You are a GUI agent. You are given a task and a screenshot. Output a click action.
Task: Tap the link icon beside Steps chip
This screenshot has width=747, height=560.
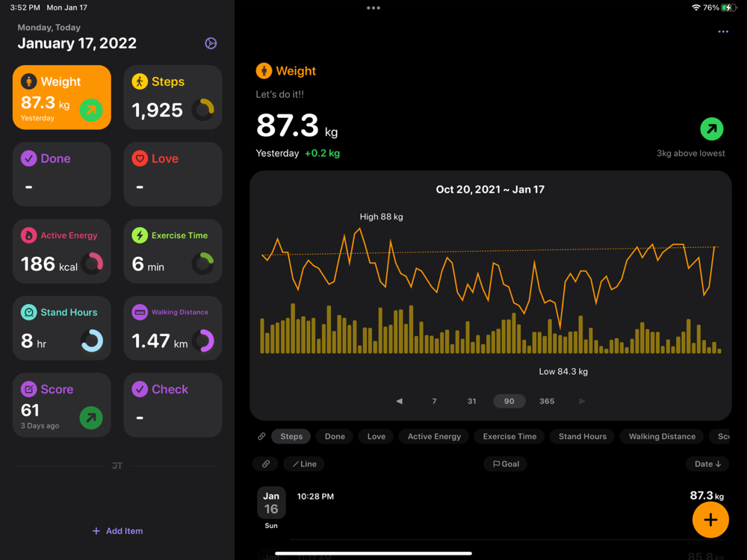click(261, 436)
